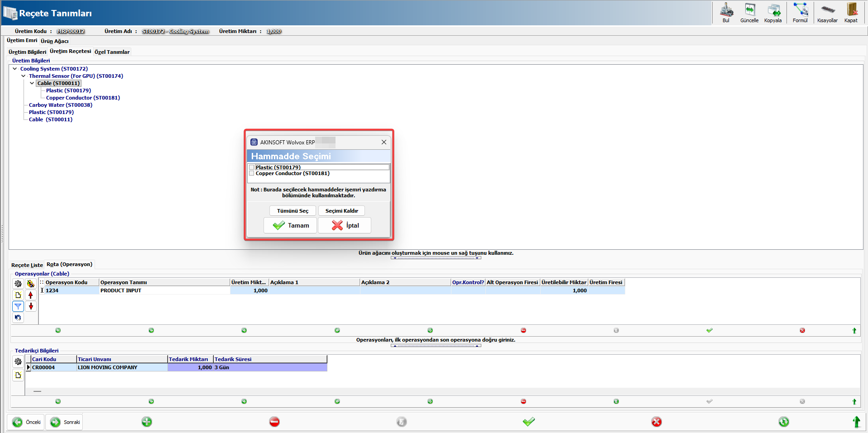
Task: Select Carboy Water (ST00038) tree item
Action: coord(60,105)
